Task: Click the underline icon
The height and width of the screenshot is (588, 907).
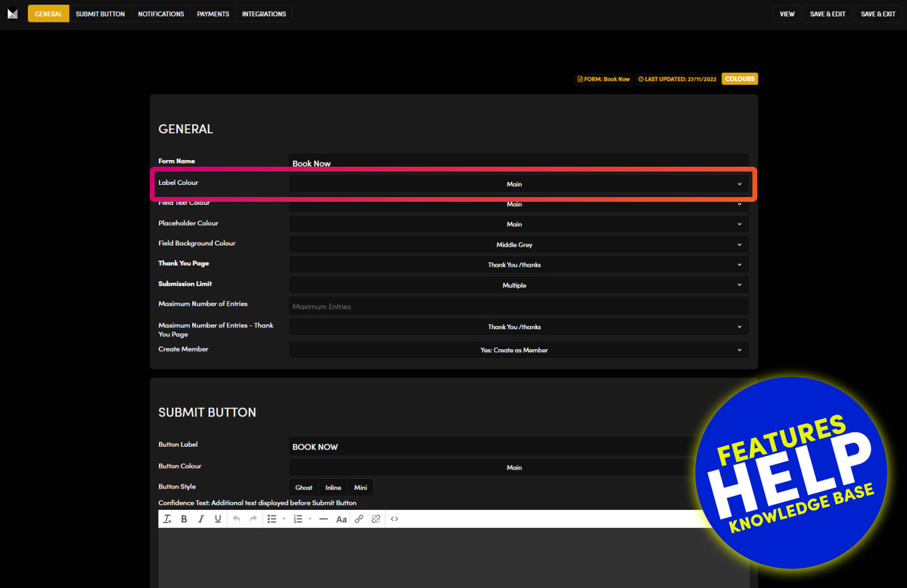Action: click(x=217, y=519)
